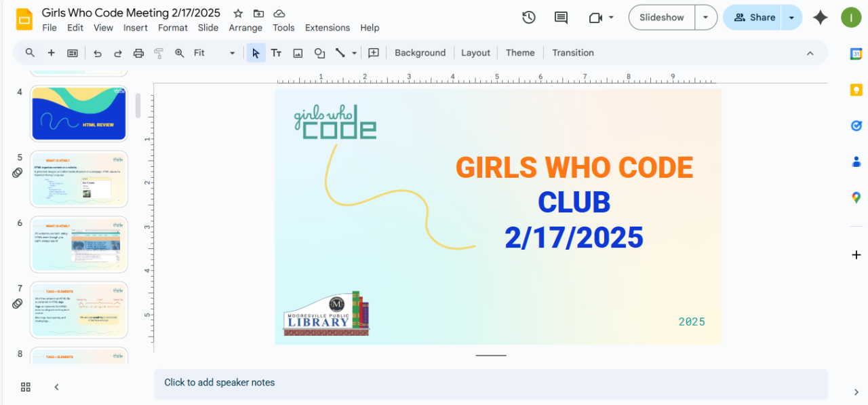Image resolution: width=868 pixels, height=405 pixels.
Task: Check cloud save status icon
Action: [x=279, y=14]
